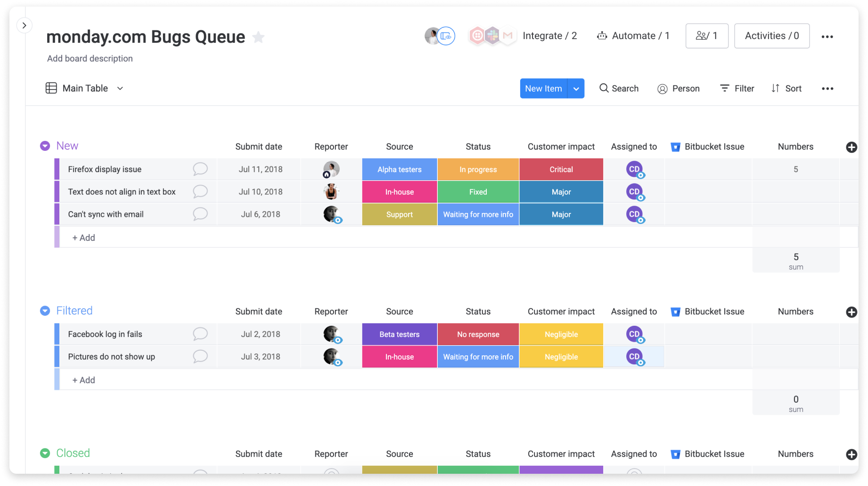Collapse the Filtered group
This screenshot has width=868, height=486.
[x=45, y=311]
